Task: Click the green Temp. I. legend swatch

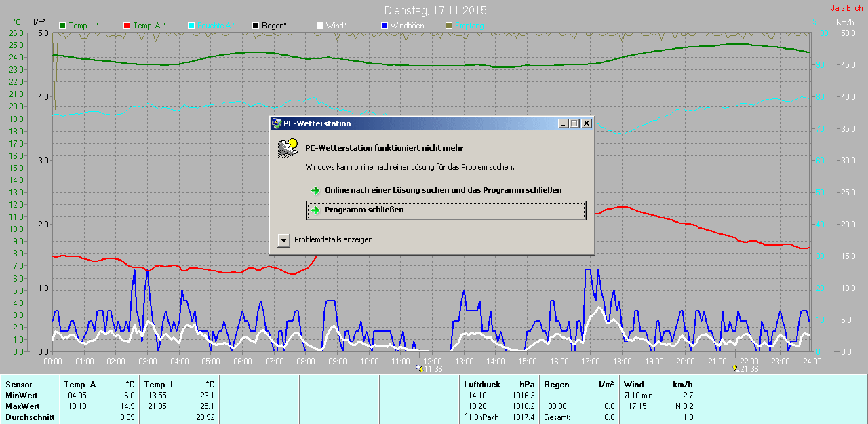Action: 63,26
